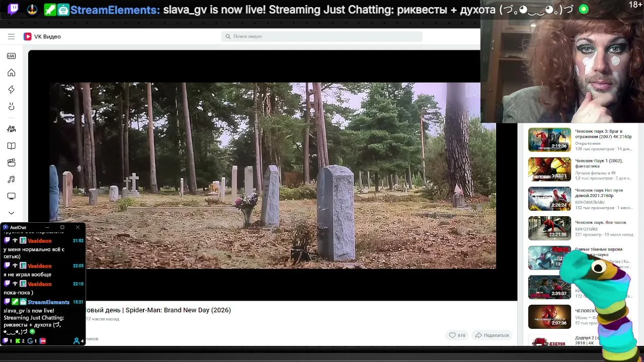Open the 2:07:36 duration video thumbnail

[549, 317]
